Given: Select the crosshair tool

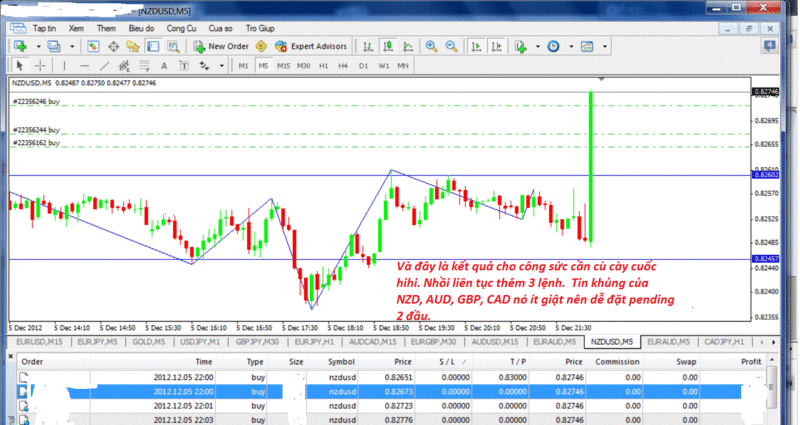Looking at the screenshot, I should pyautogui.click(x=40, y=65).
